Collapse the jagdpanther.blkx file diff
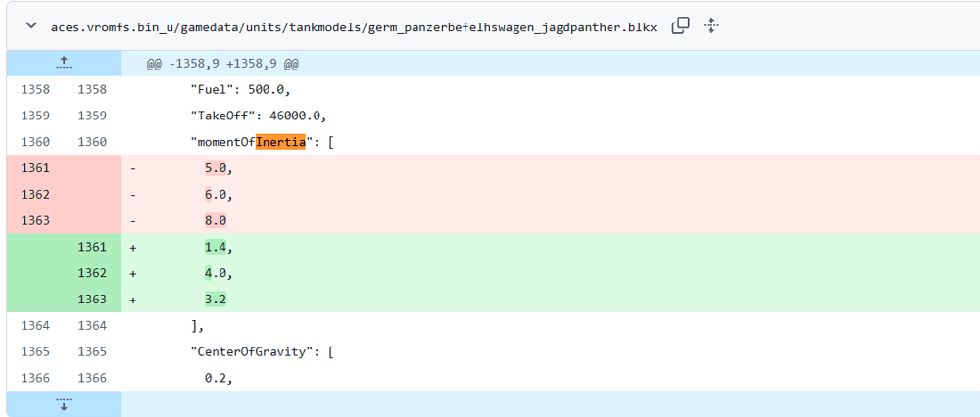The image size is (980, 417). [x=30, y=26]
